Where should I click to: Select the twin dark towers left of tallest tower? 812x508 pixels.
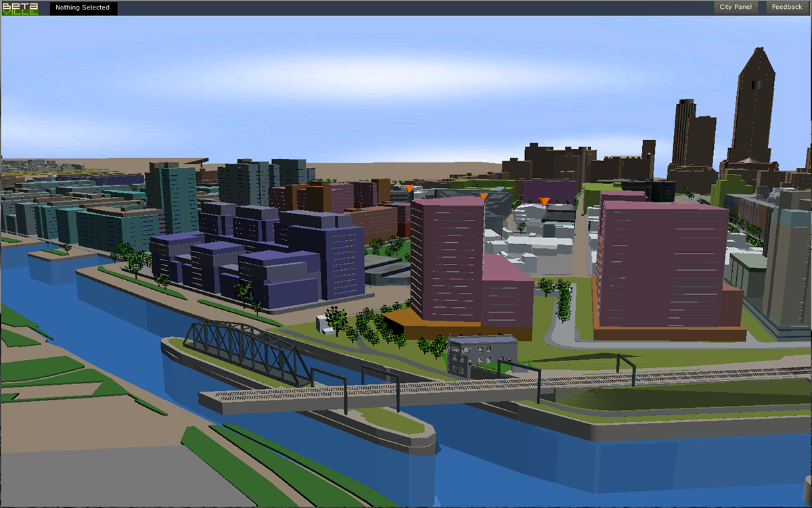click(x=694, y=135)
